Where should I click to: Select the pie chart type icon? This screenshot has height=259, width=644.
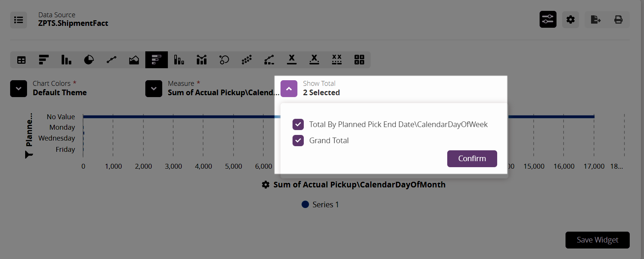pos(89,60)
